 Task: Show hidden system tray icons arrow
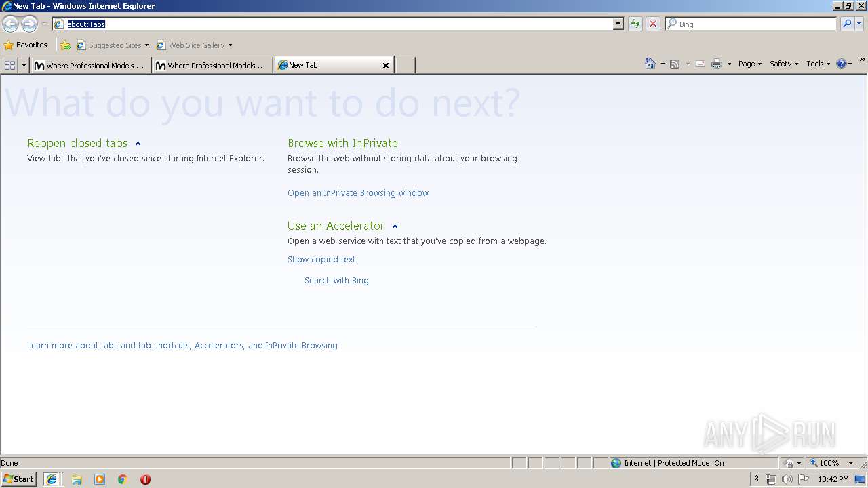tap(756, 479)
